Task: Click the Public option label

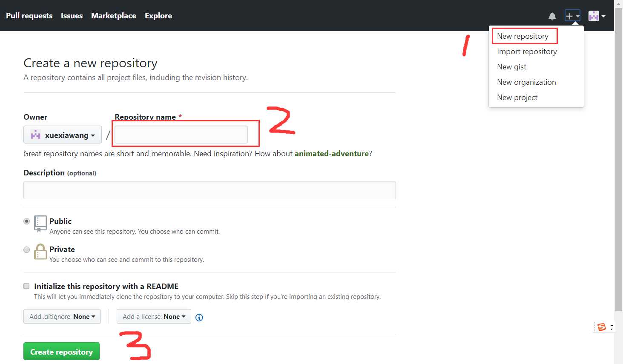Action: pyautogui.click(x=60, y=221)
